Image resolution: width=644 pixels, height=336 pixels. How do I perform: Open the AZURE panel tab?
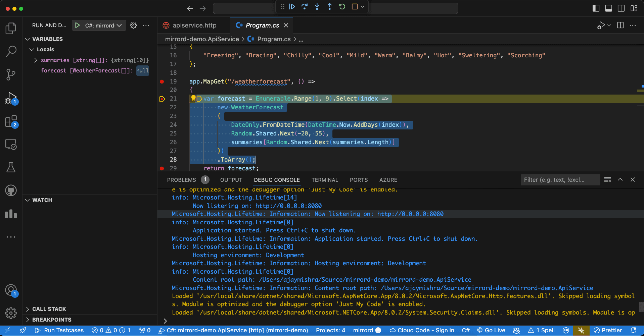click(x=388, y=180)
